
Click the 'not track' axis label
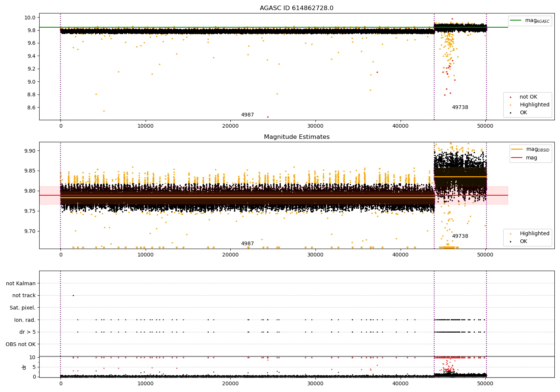click(24, 296)
